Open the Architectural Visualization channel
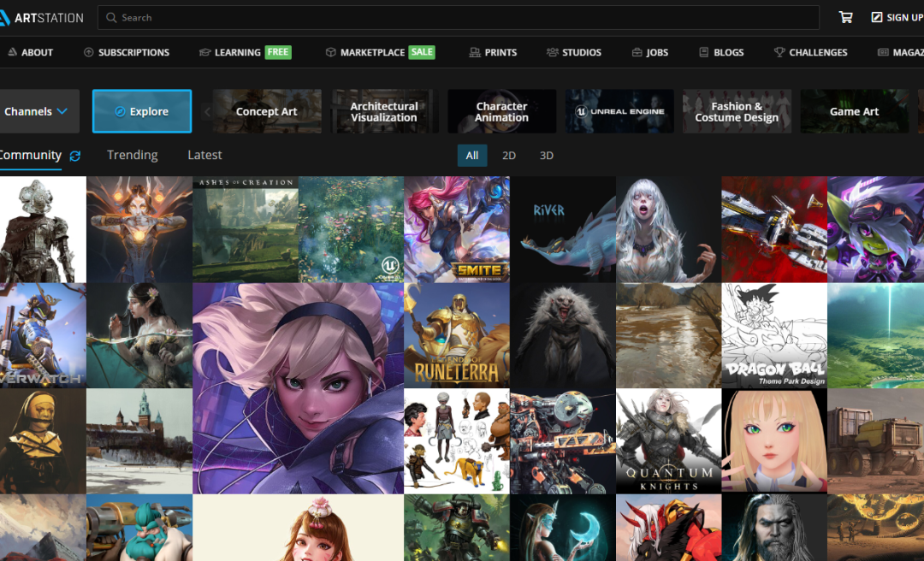 pyautogui.click(x=384, y=111)
